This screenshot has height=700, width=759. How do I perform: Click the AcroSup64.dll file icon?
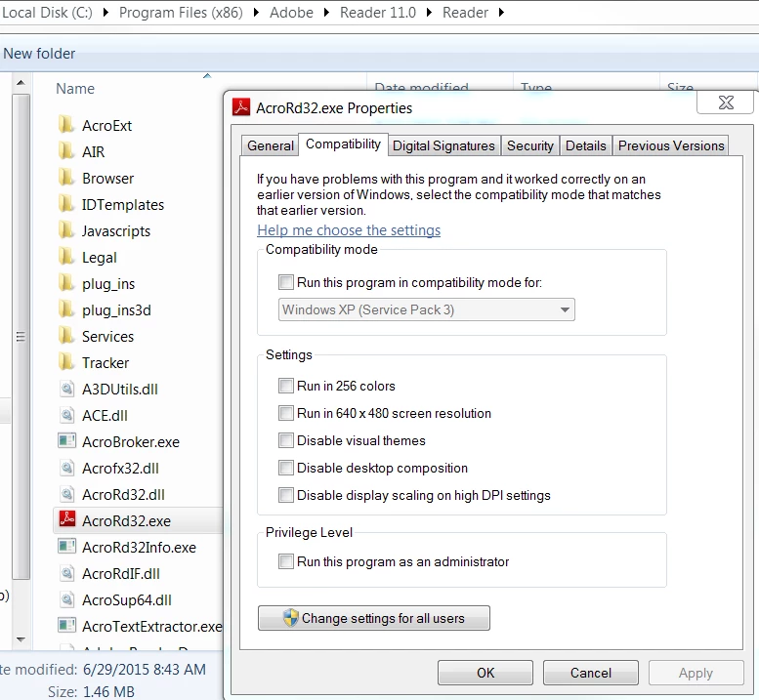(66, 598)
